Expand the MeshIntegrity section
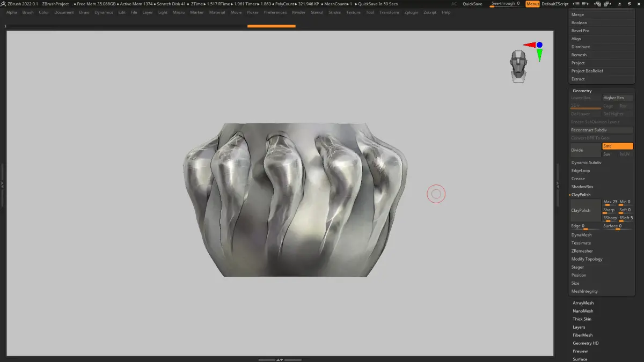The image size is (644, 362). point(584,291)
